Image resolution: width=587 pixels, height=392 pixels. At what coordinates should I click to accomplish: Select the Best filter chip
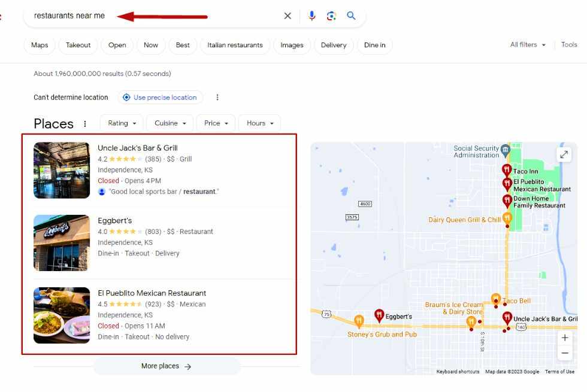(183, 45)
